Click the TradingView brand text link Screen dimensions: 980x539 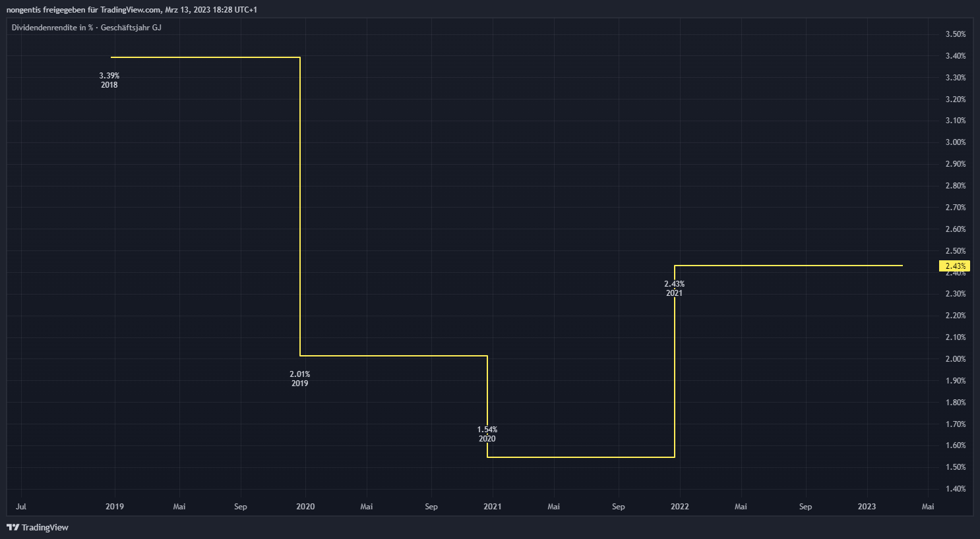[45, 527]
